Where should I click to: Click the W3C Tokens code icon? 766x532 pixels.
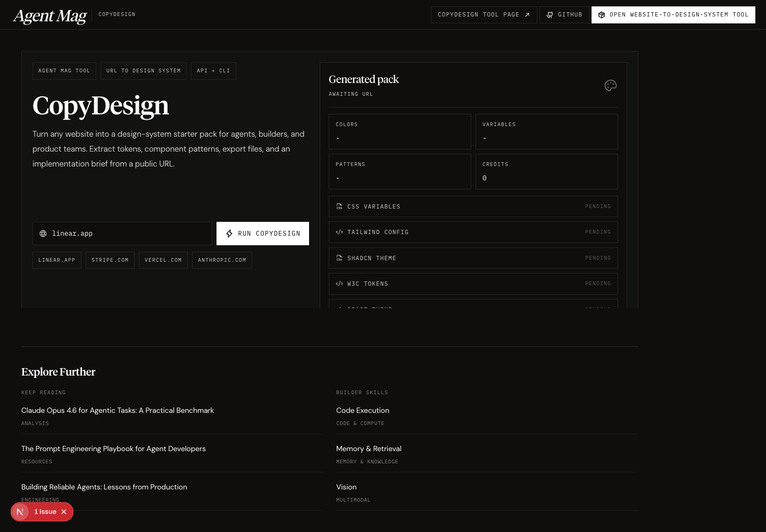click(339, 284)
